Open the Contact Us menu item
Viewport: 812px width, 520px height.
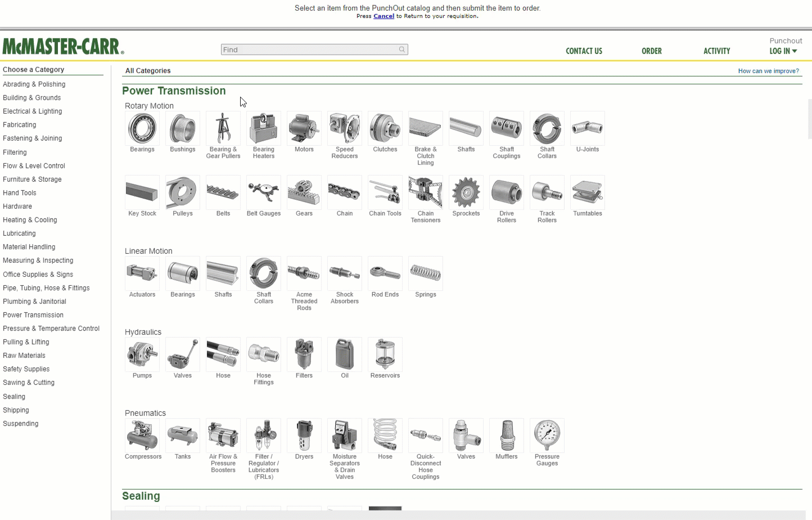click(x=584, y=51)
